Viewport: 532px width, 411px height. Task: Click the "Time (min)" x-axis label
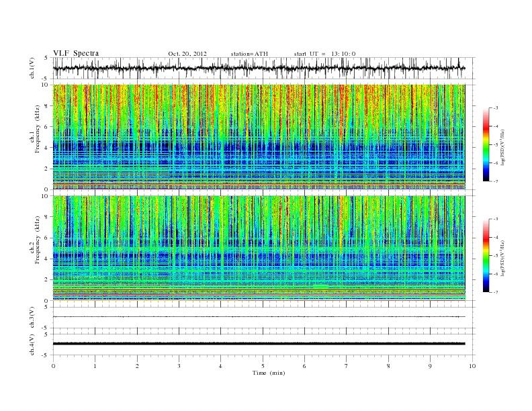coord(269,373)
